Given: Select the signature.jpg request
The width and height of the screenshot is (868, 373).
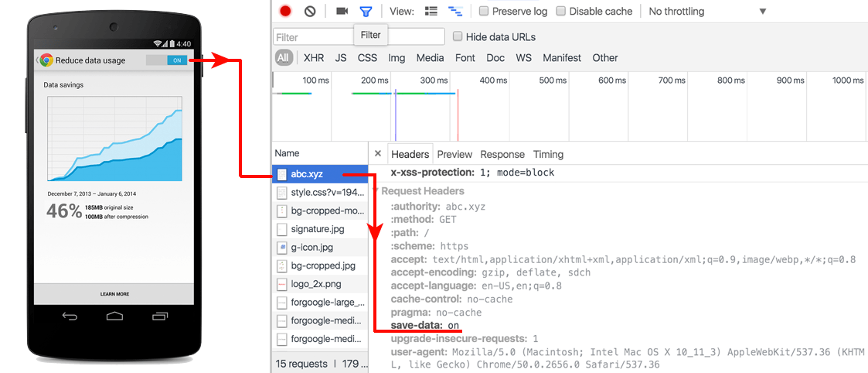Looking at the screenshot, I should [320, 229].
